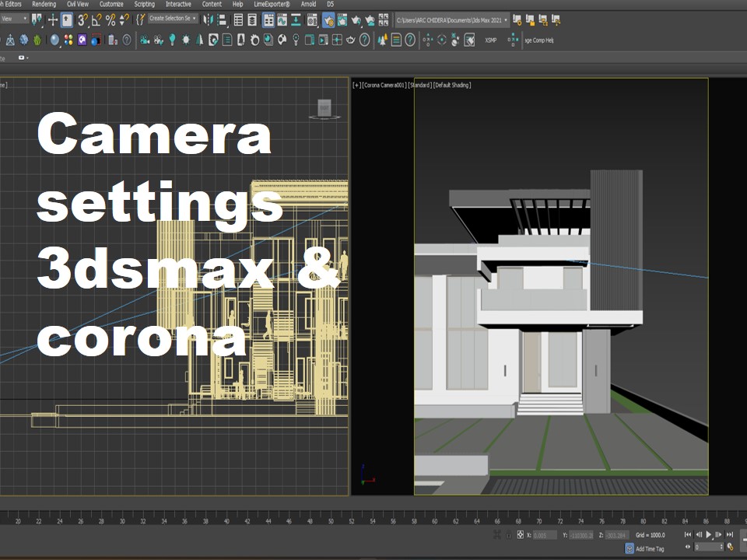The image size is (747, 560).
Task: Open the Content menu
Action: [212, 4]
